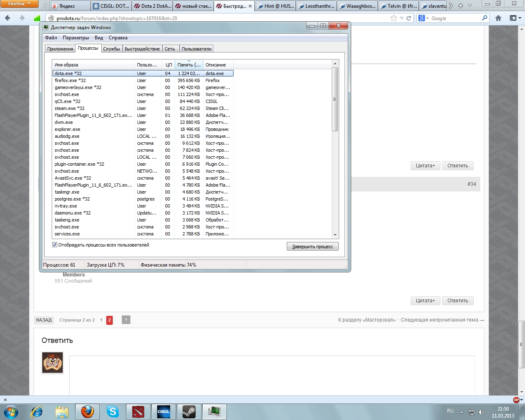Sort by the Память column header
525x420 pixels.
(189, 65)
